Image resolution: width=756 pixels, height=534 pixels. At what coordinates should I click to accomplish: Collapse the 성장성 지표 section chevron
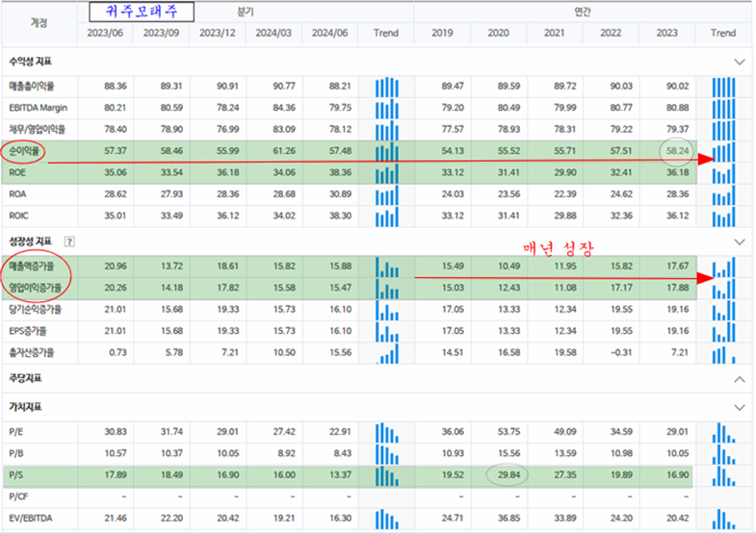740,241
